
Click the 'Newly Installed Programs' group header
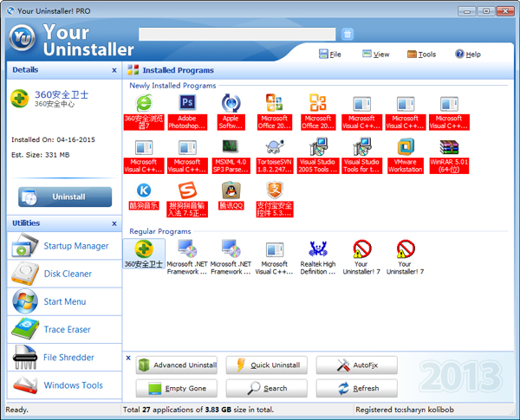click(172, 86)
